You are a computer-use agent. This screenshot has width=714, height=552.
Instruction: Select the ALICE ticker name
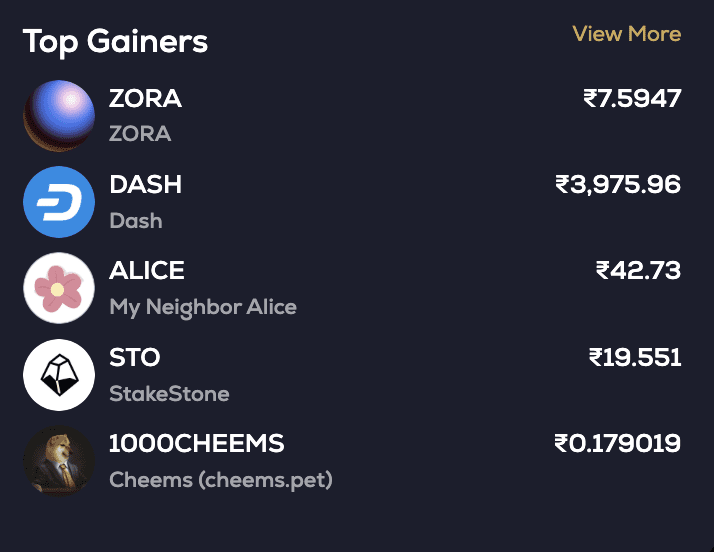(147, 271)
